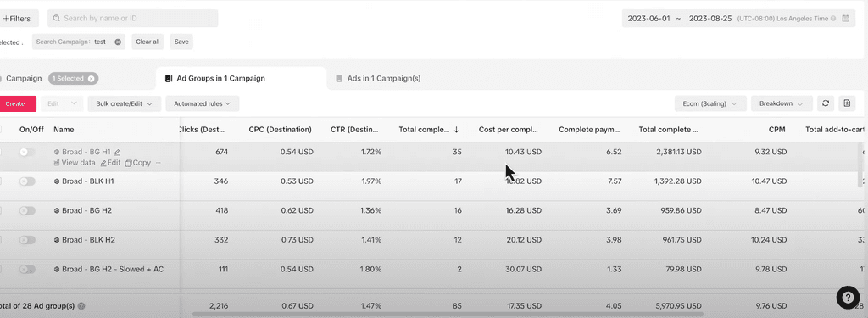Screen dimensions: 868x318
Task: Click the search magnifier icon
Action: pyautogui.click(x=57, y=19)
